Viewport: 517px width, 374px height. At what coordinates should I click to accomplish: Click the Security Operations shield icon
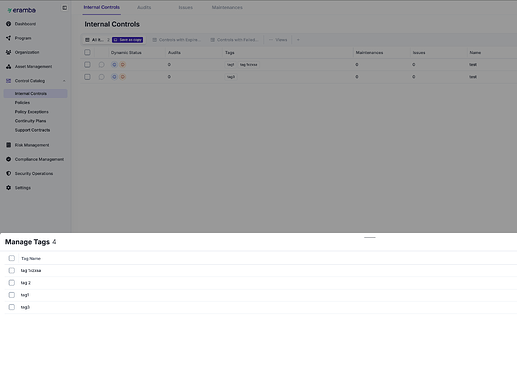(9, 173)
